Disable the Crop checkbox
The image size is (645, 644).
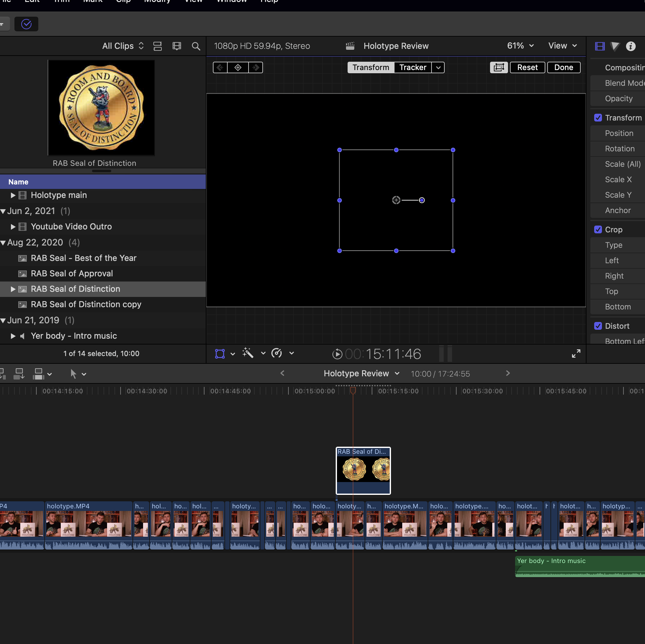[x=598, y=229]
